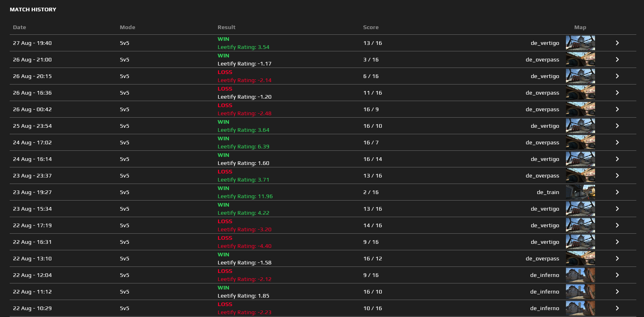Click de_vertigo thumbnail for 25 Aug 23:54 match
The image size is (644, 317).
pos(580,126)
